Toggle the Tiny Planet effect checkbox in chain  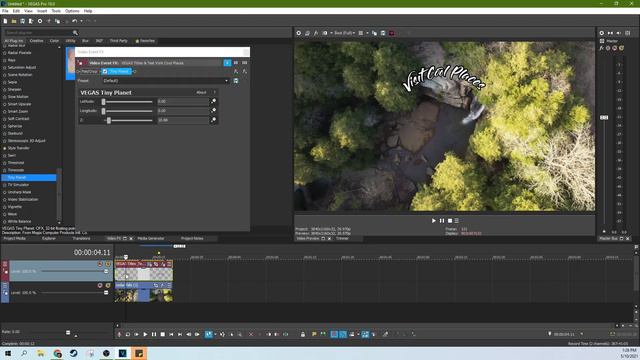point(105,71)
